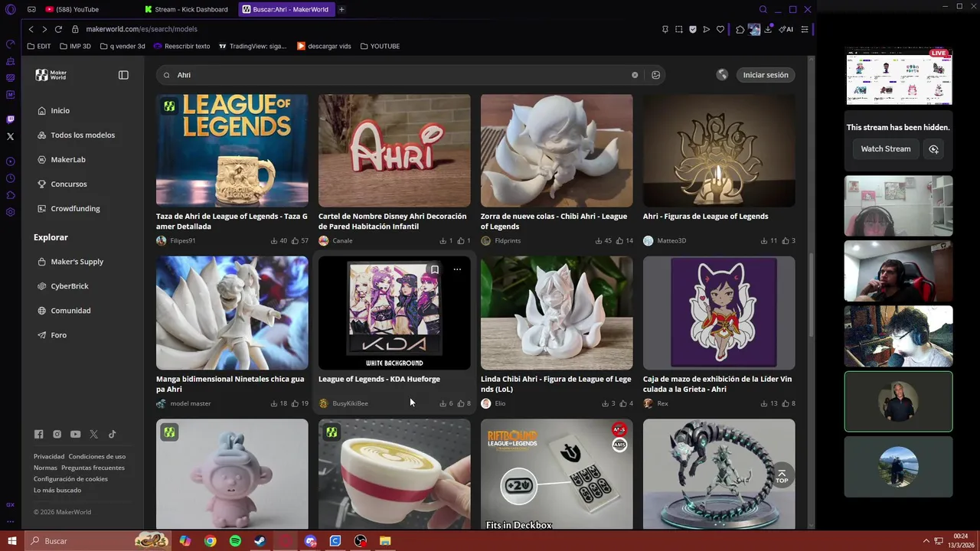The height and width of the screenshot is (551, 980).
Task: Open MakerWorld YouTube icon in footer
Action: click(75, 434)
